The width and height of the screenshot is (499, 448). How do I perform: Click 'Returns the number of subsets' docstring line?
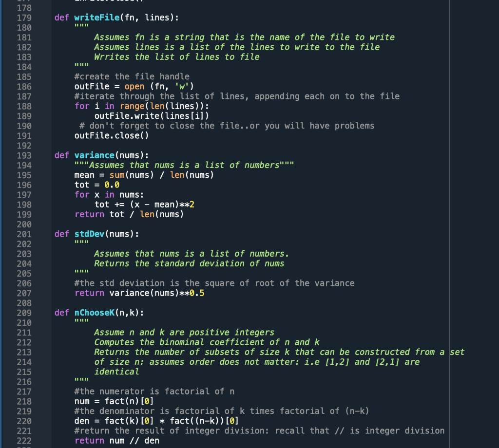[x=279, y=352]
